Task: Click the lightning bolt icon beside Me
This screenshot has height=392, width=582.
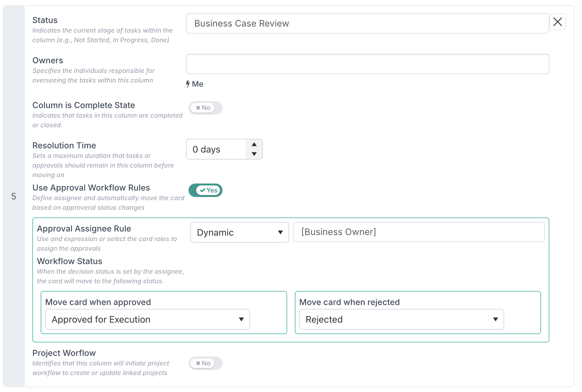Action: pyautogui.click(x=188, y=84)
